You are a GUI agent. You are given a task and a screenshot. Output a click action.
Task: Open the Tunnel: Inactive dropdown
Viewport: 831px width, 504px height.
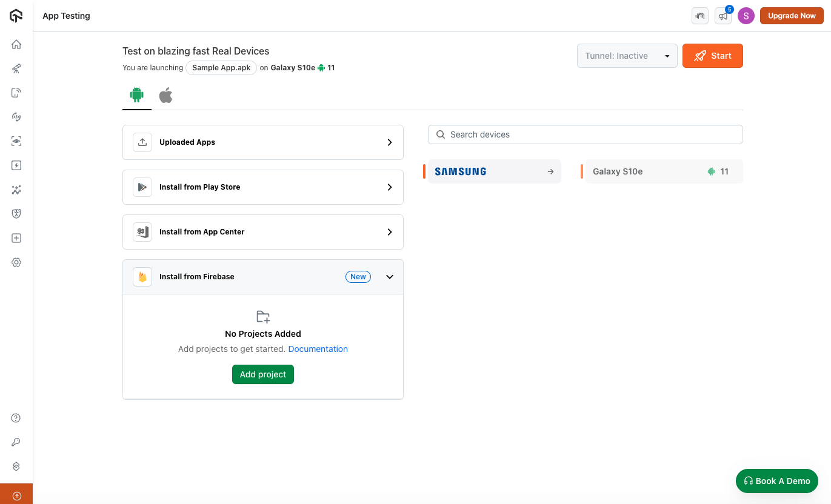627,55
